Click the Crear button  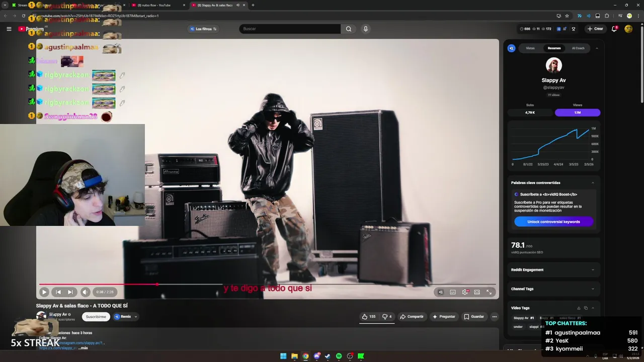point(595,29)
